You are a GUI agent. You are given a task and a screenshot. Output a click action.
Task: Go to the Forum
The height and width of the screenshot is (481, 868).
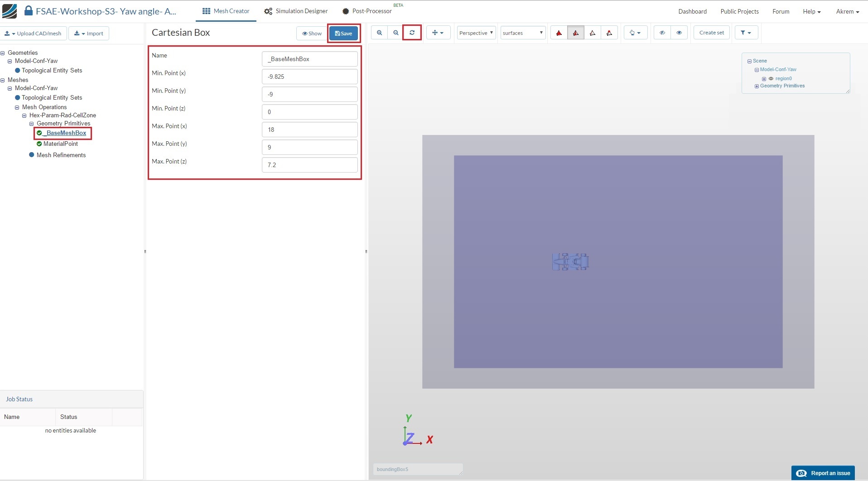click(x=781, y=11)
